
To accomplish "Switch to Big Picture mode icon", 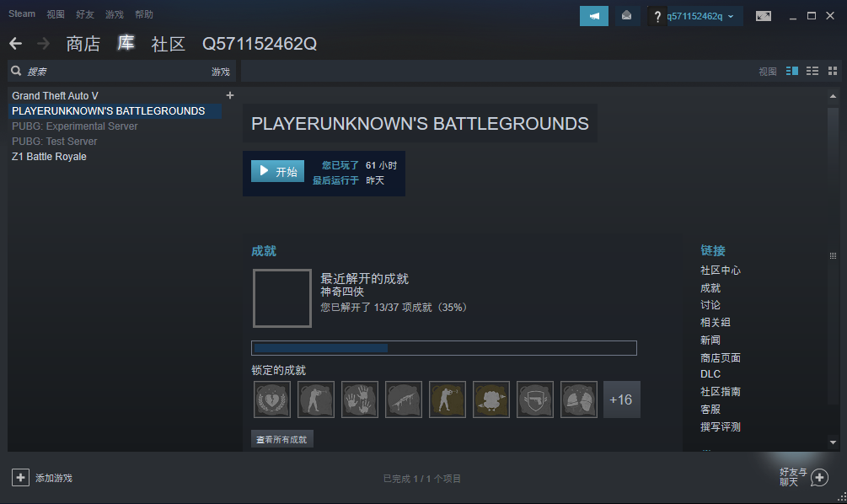I will click(764, 16).
